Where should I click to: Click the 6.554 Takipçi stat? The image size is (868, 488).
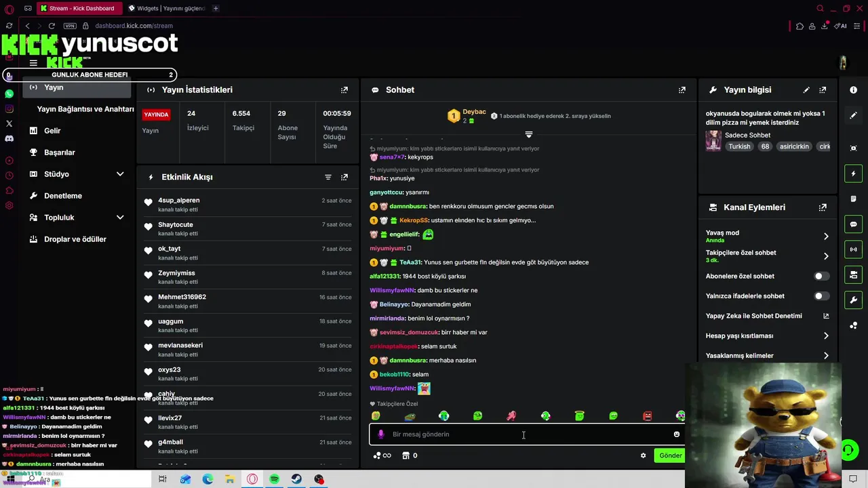pos(243,120)
